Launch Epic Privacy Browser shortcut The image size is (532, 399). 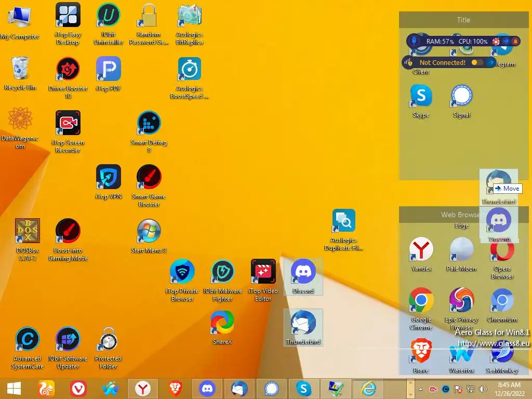461,309
